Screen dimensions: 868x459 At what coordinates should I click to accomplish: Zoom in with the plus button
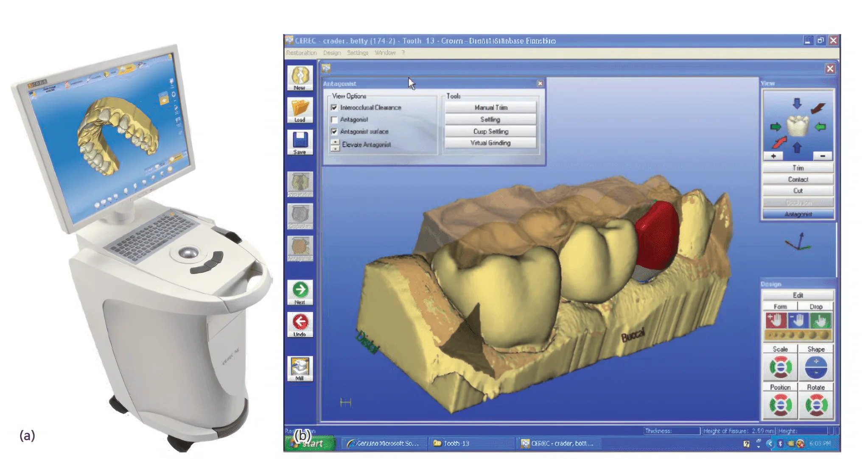click(x=773, y=156)
